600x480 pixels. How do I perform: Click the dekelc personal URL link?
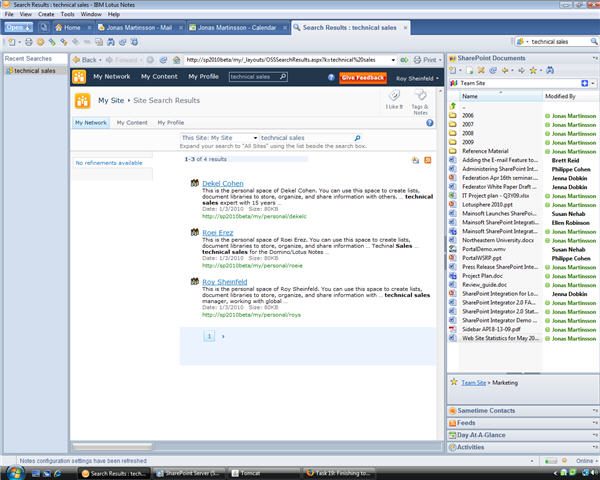point(254,216)
